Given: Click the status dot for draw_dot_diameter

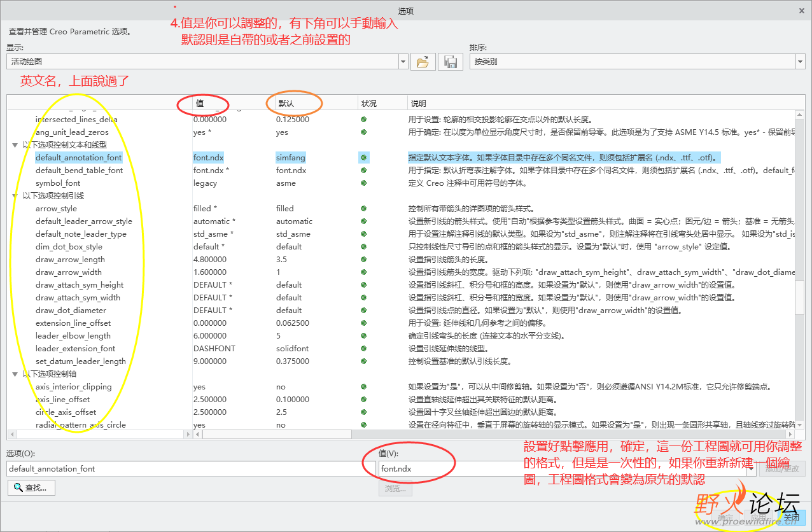Looking at the screenshot, I should [x=363, y=311].
